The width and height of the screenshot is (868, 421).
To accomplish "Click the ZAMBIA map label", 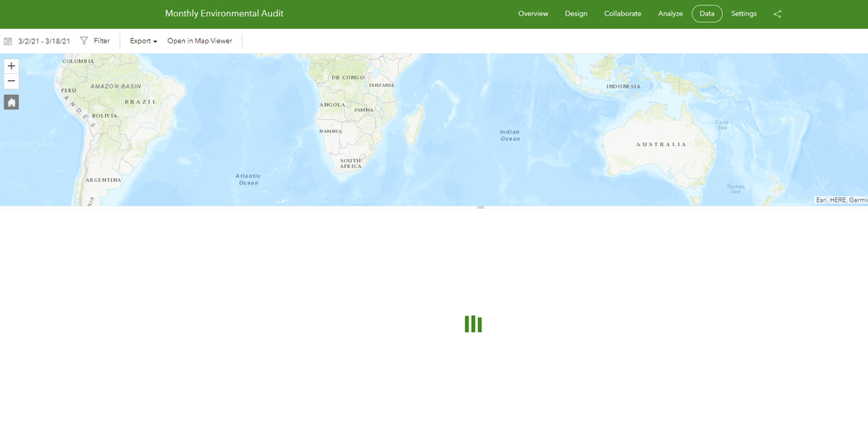I will (x=364, y=110).
